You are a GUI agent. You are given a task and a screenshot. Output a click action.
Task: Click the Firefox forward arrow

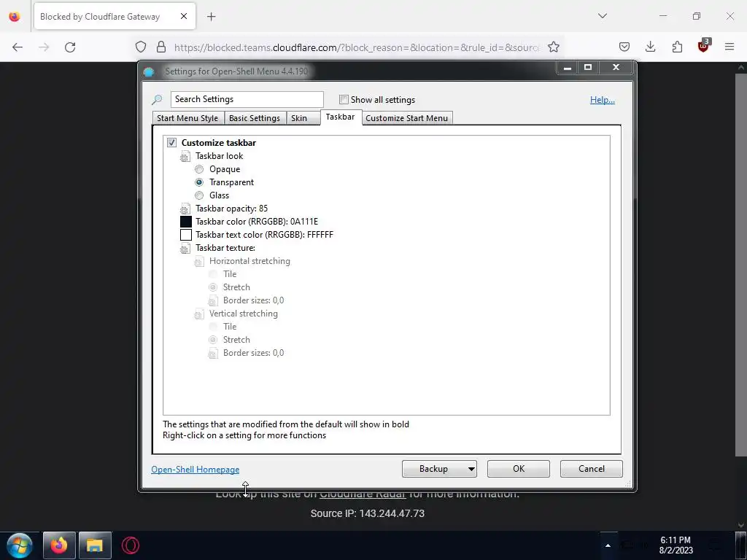pyautogui.click(x=44, y=47)
